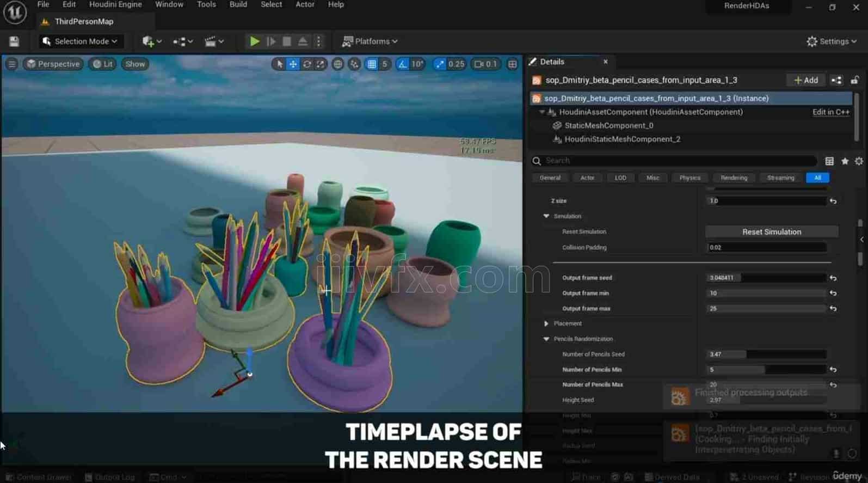This screenshot has width=868, height=483.
Task: Open Details panel settings gear
Action: [x=859, y=161]
